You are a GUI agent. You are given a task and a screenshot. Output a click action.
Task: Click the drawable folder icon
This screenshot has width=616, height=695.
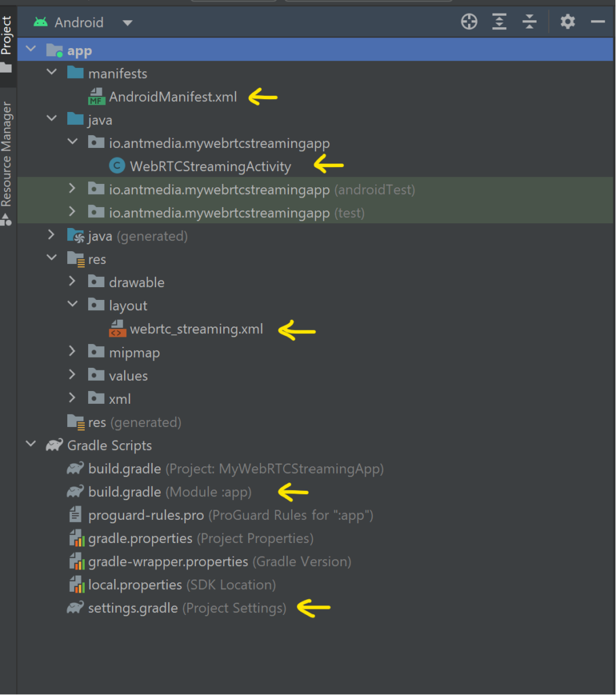click(96, 282)
